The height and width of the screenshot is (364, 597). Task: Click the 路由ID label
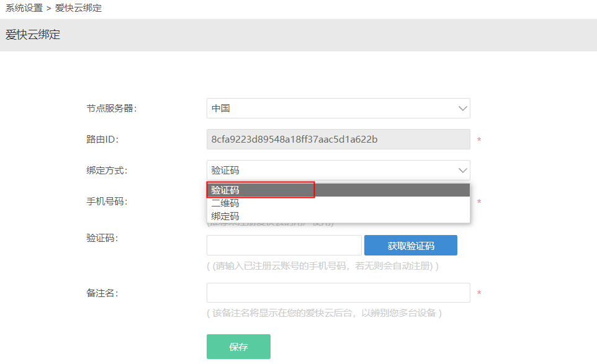102,139
